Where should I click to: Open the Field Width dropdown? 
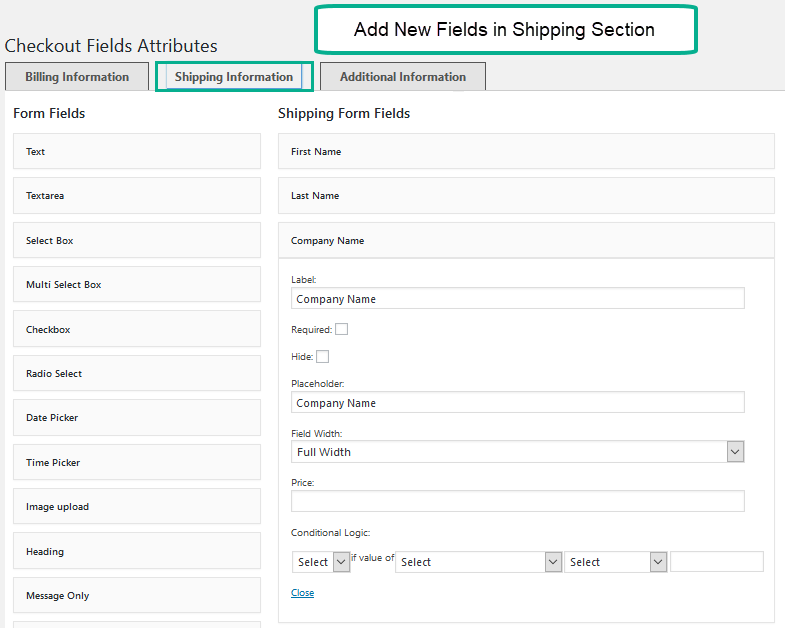pyautogui.click(x=517, y=452)
